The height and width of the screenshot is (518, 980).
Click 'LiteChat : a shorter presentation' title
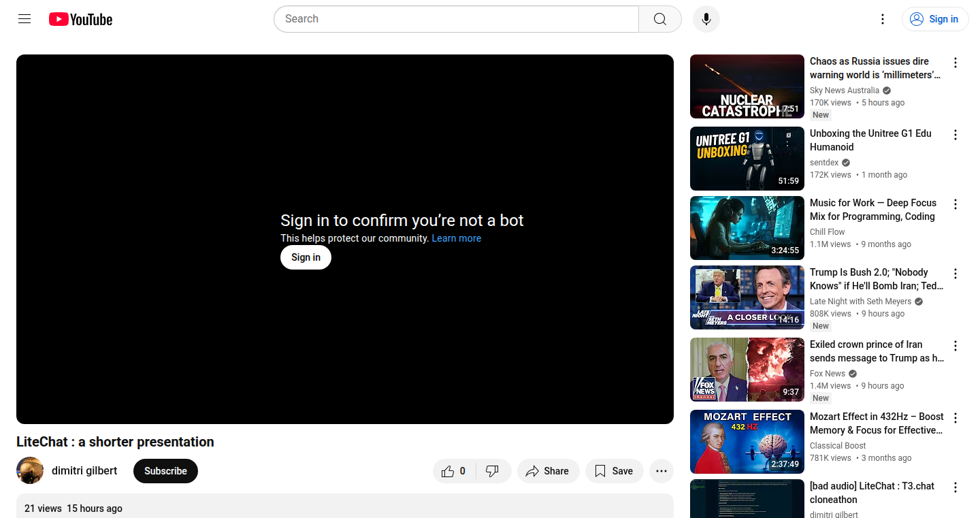(x=115, y=442)
